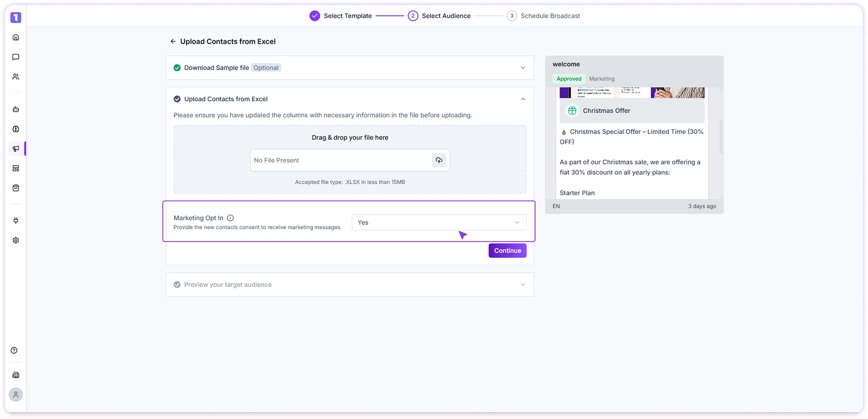Click the drag and drop file area
This screenshot has height=419, width=868.
(x=350, y=159)
